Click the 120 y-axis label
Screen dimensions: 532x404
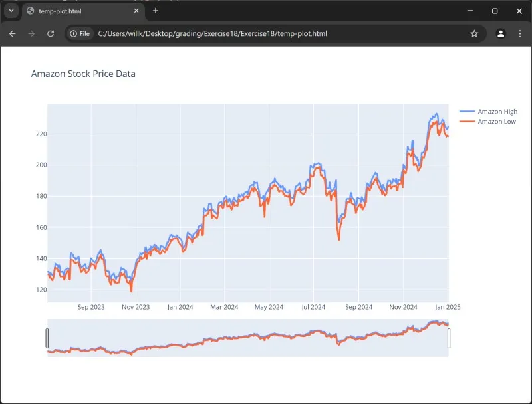click(41, 290)
